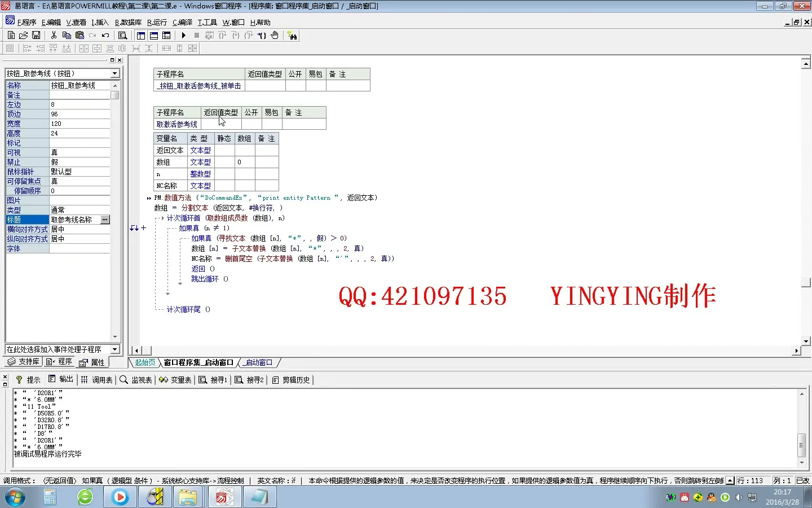
Task: Open the T.工具 menu
Action: tap(207, 23)
